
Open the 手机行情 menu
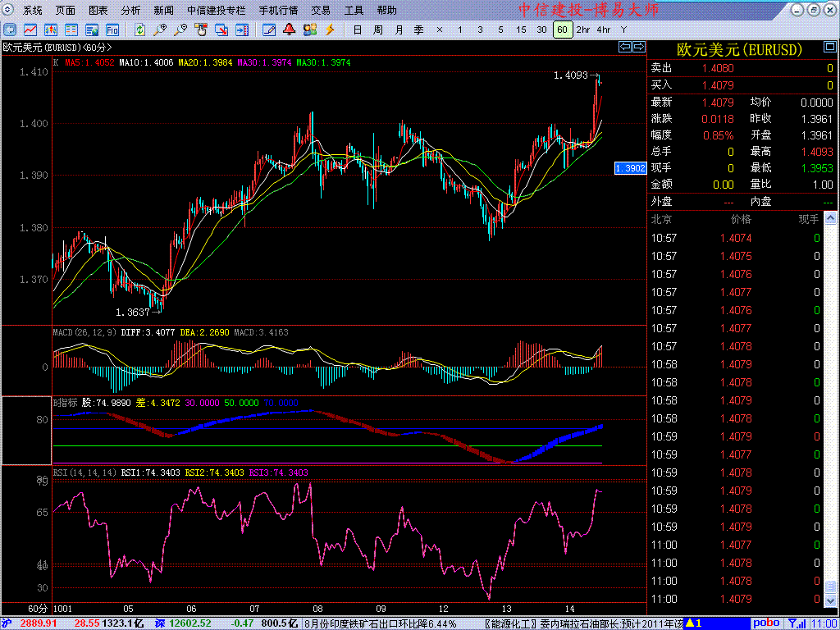(x=279, y=10)
